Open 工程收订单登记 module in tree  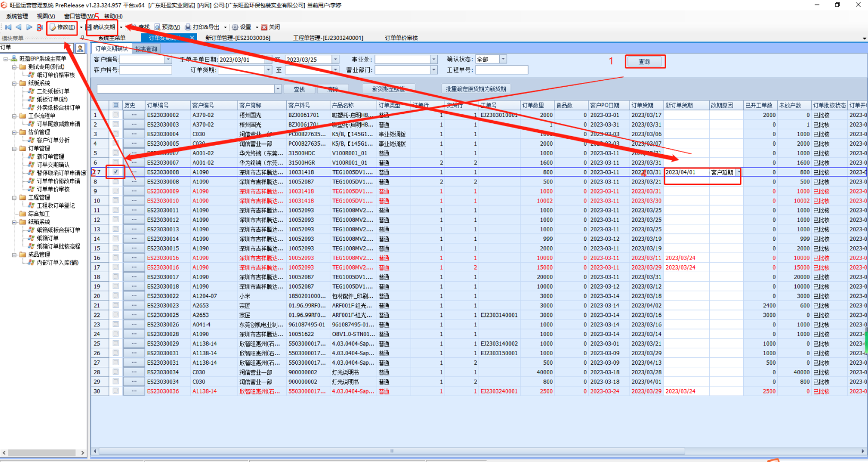56,206
